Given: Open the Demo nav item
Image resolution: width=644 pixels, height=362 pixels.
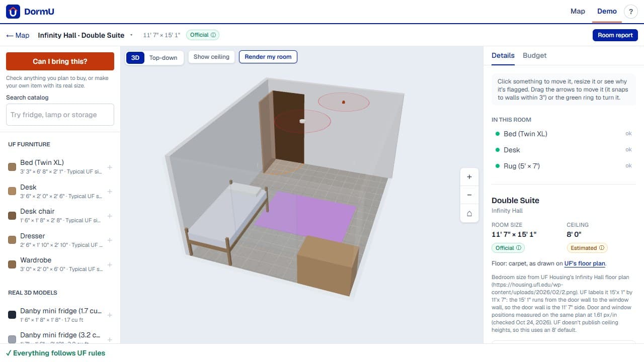Looking at the screenshot, I should click(607, 12).
